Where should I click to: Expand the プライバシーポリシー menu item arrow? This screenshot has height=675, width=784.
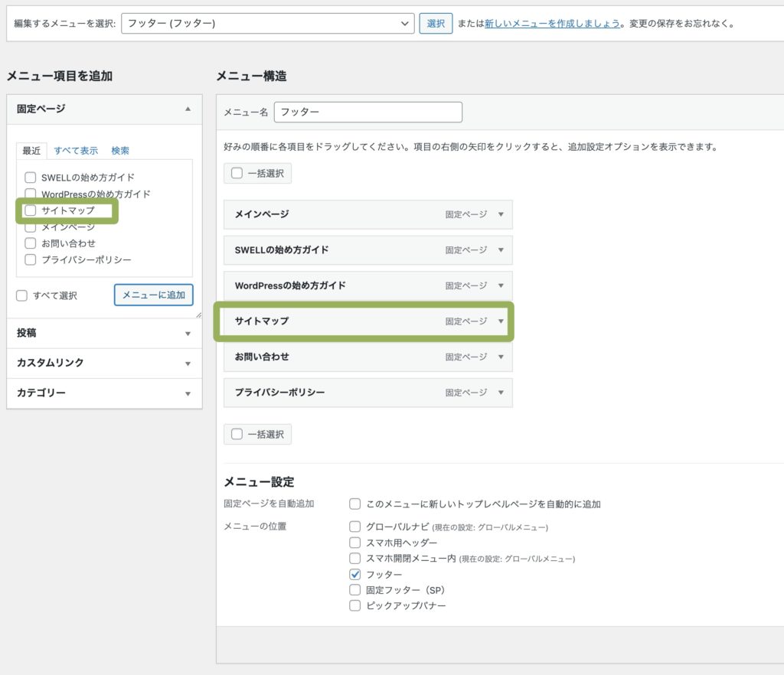(501, 393)
